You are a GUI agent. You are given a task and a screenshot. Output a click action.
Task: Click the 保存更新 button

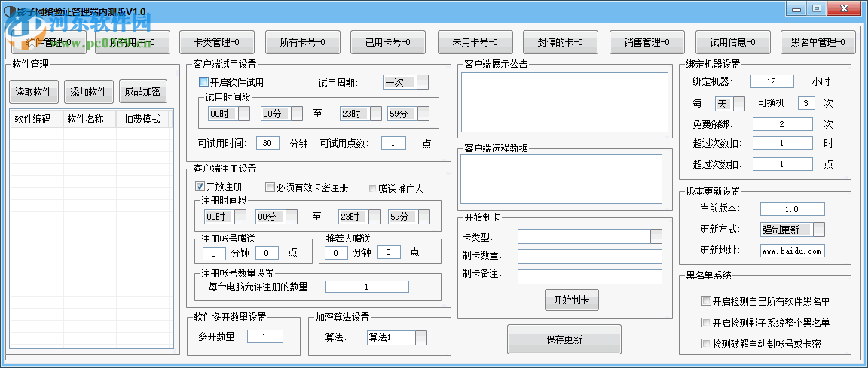point(564,339)
